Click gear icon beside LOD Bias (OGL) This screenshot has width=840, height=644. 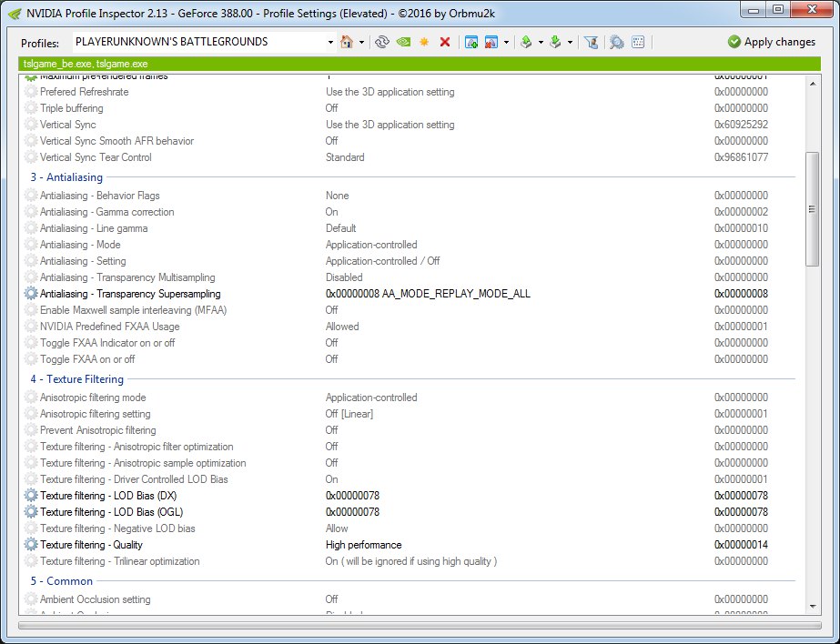pos(31,512)
